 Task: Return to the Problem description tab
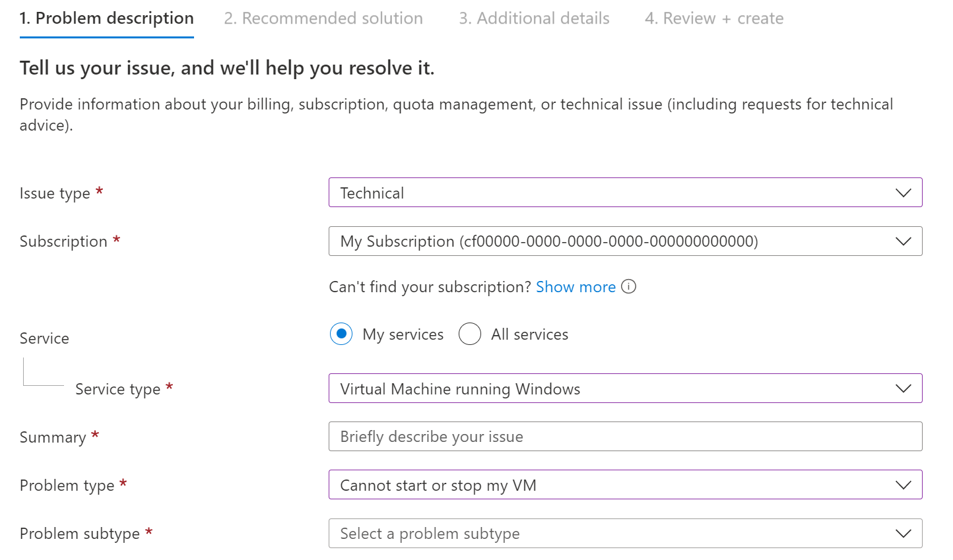coord(106,18)
